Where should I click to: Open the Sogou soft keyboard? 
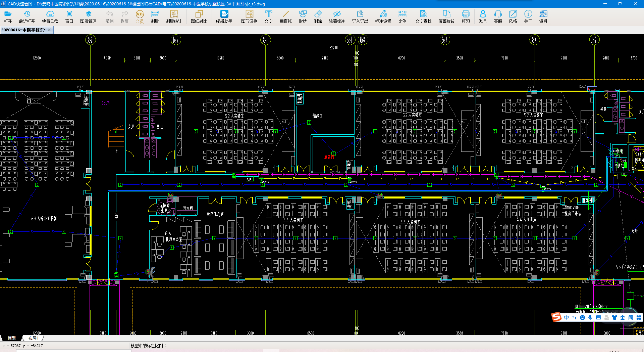pos(598,317)
